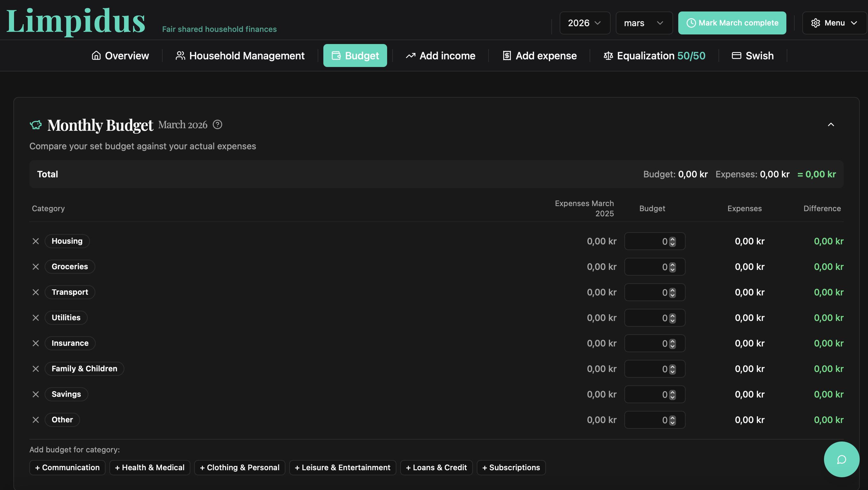Open the Equalization 50/50 tab
The height and width of the screenshot is (490, 868).
654,56
